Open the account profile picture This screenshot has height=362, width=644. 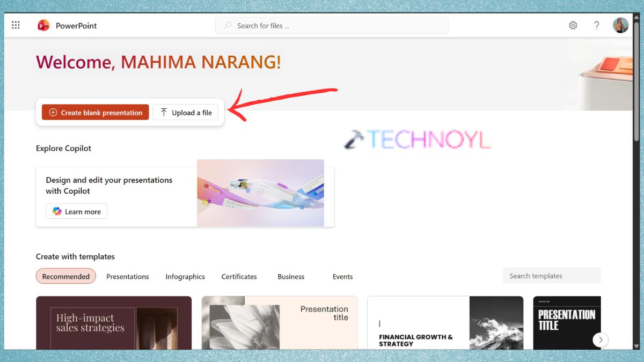(x=620, y=25)
